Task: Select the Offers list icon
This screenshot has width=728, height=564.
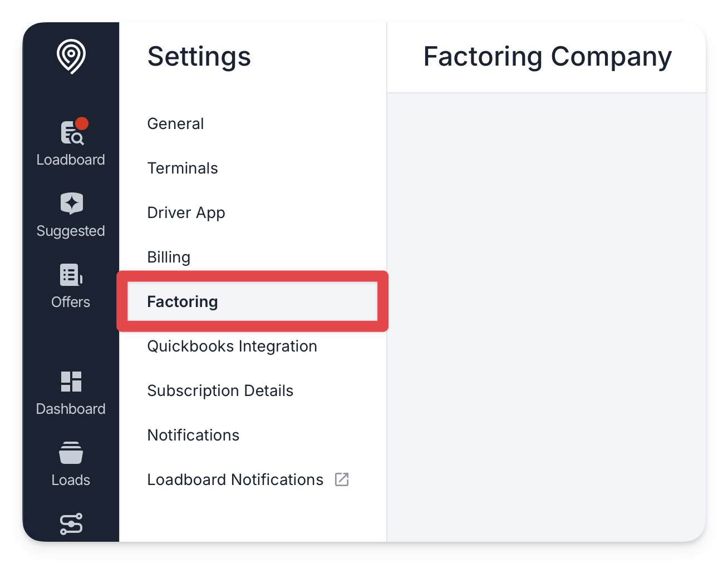Action: tap(71, 275)
